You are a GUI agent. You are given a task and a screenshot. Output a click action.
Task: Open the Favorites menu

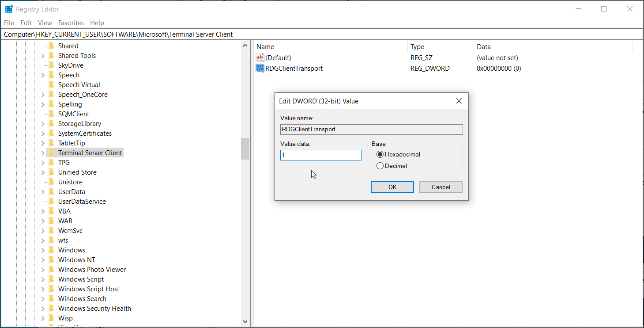(71, 23)
